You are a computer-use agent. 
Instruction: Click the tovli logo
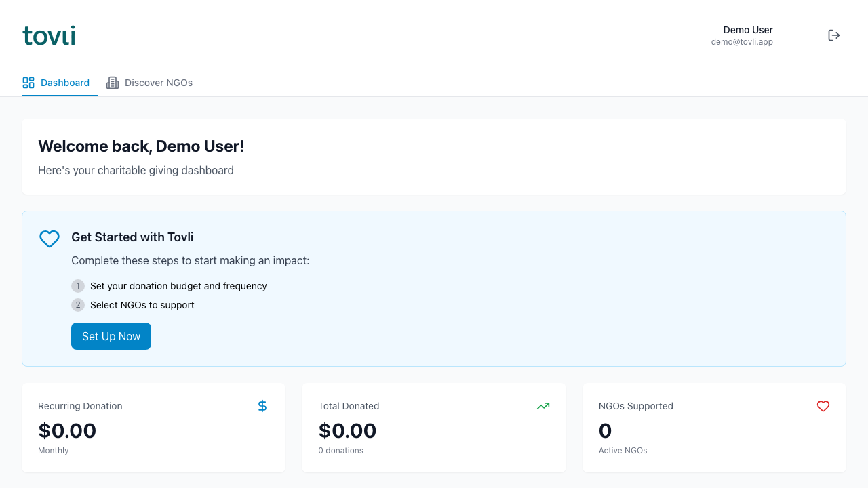click(x=49, y=35)
